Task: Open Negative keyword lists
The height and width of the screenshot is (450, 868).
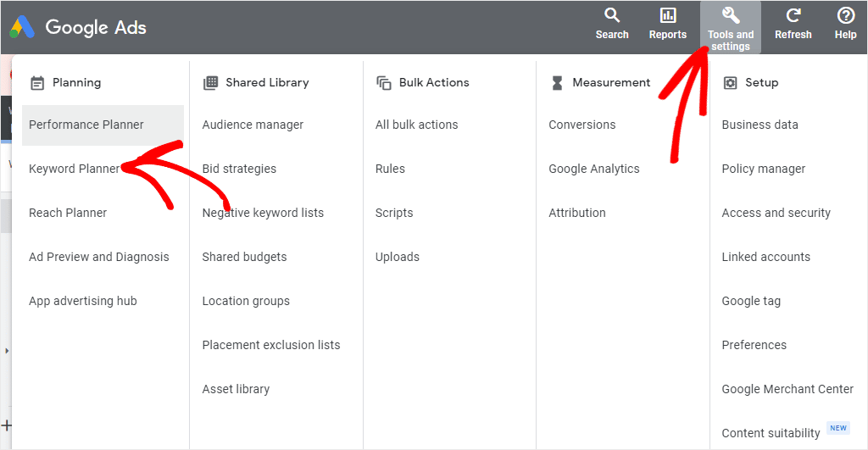Action: pyautogui.click(x=263, y=213)
